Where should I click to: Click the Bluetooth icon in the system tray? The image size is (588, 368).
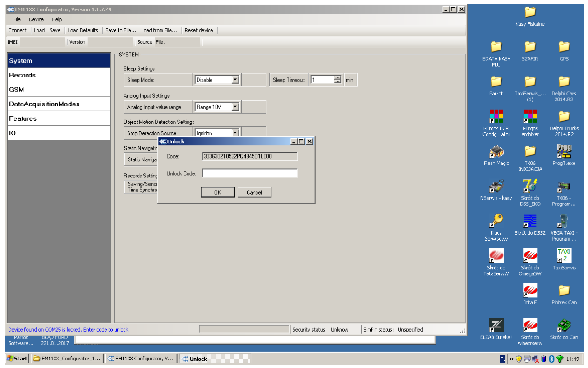551,359
